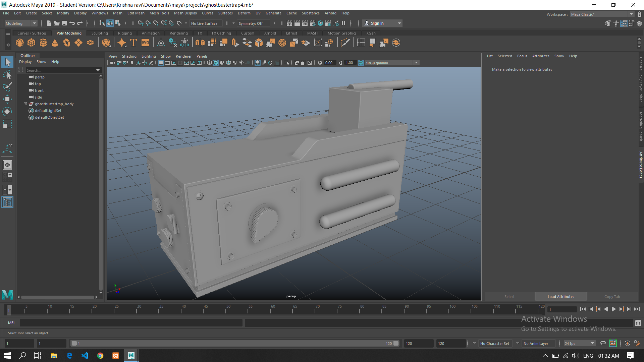
Task: Click the Super Shapes star icon
Action: point(122,43)
